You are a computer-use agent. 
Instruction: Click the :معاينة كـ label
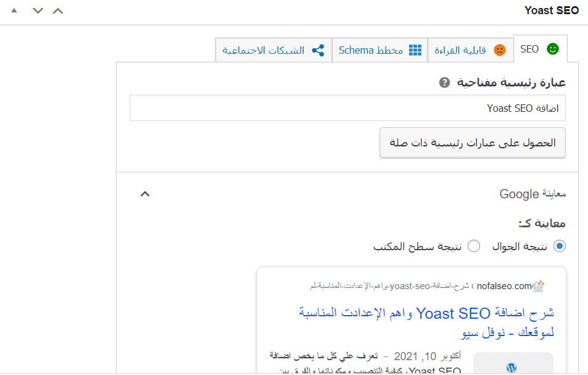coord(542,224)
